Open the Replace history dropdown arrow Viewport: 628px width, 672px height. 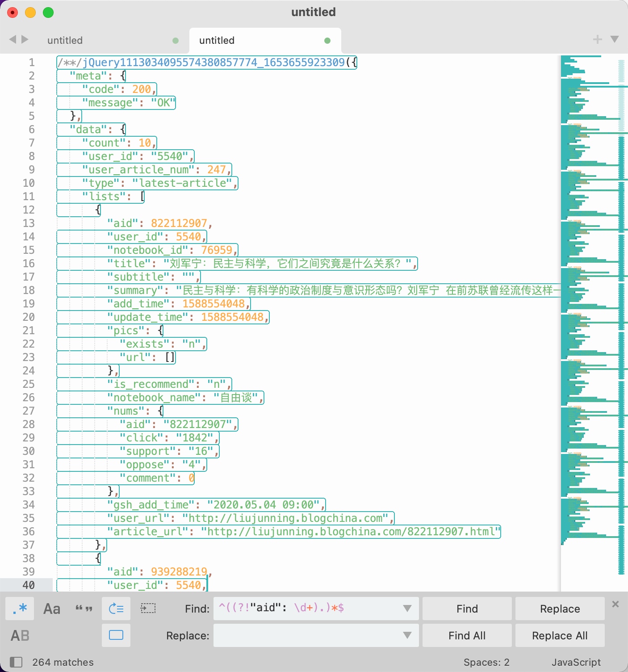[x=407, y=635]
